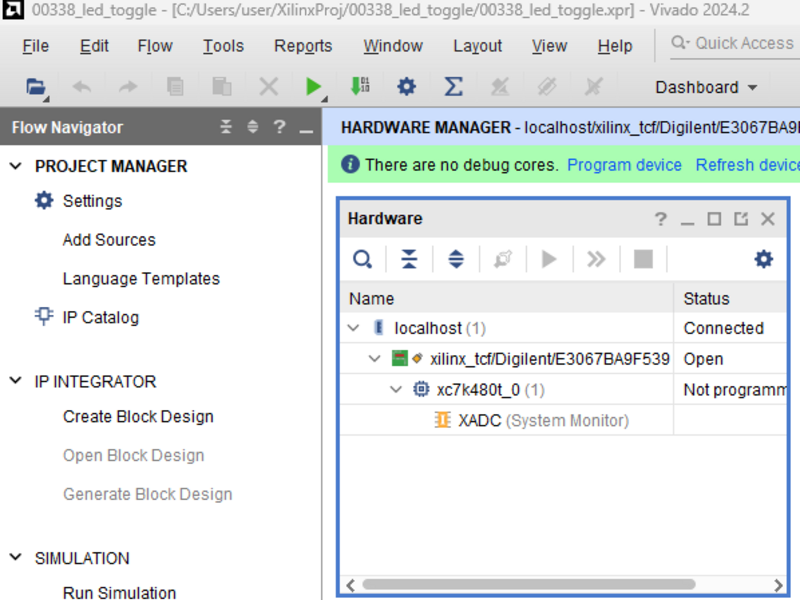Click the scroll right arrow in Hardware panel
The height and width of the screenshot is (600, 800).
(x=778, y=585)
